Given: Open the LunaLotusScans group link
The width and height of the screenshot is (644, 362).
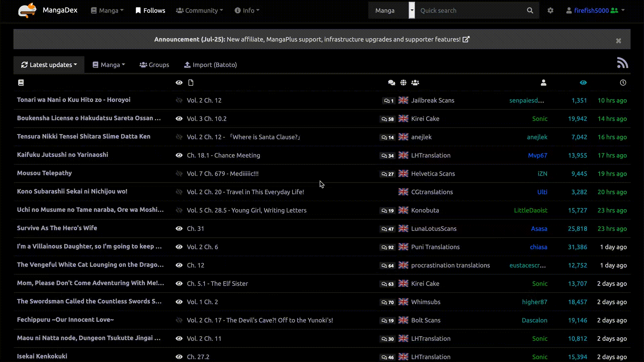Looking at the screenshot, I should (x=434, y=229).
